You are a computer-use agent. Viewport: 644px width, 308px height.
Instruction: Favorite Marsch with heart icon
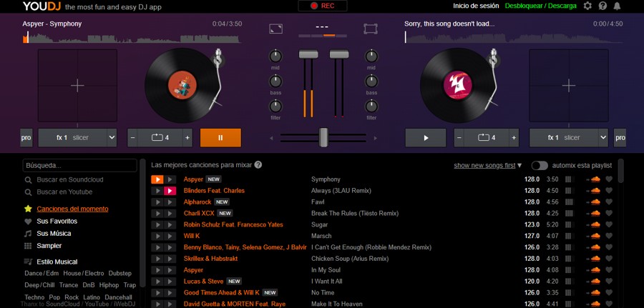[x=609, y=236]
